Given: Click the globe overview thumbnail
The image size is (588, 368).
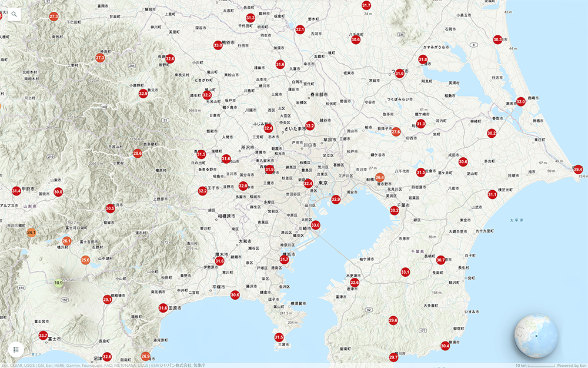Looking at the screenshot, I should point(535,336).
